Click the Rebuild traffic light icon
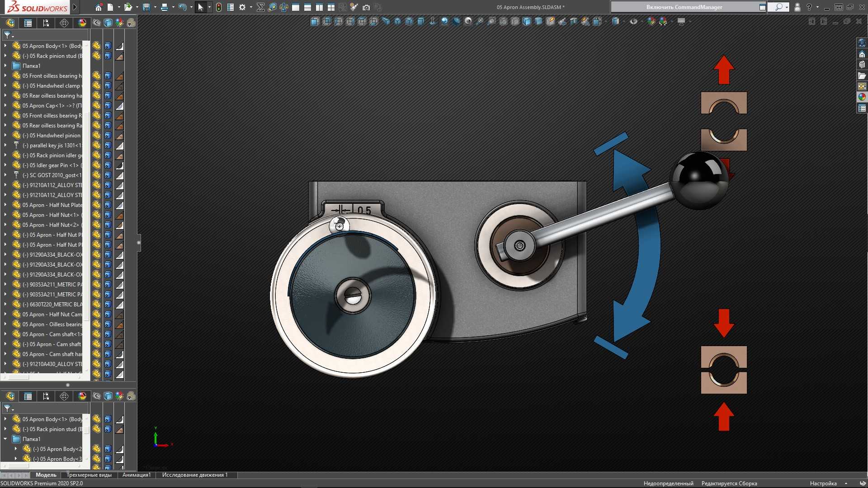Image resolution: width=868 pixels, height=488 pixels. (x=219, y=7)
